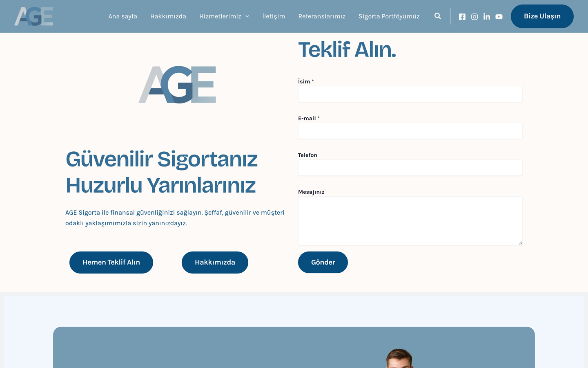Screen dimensions: 588x368
Task: Click the AGE logo in the header
Action: (34, 16)
